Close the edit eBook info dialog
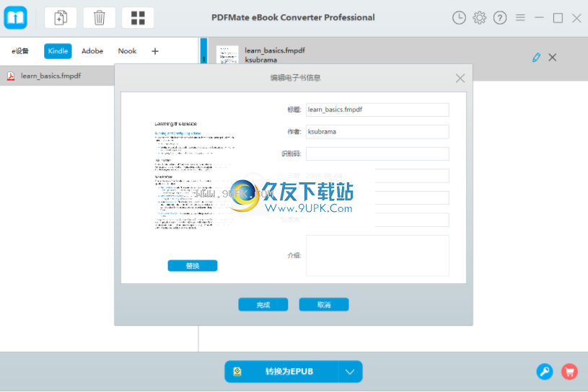This screenshot has width=588, height=392. 460,78
